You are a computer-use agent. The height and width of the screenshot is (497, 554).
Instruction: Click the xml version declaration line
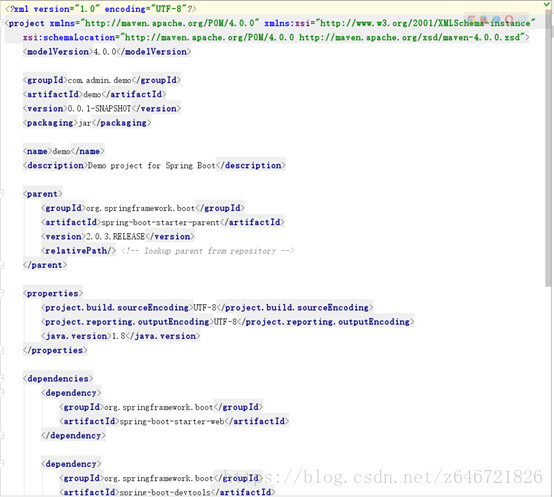click(x=101, y=9)
